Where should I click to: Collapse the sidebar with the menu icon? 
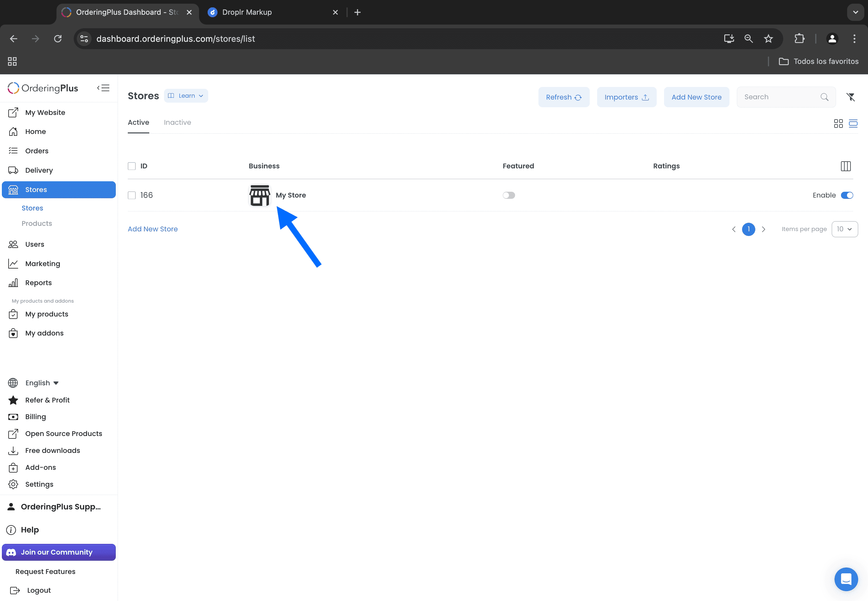click(103, 88)
